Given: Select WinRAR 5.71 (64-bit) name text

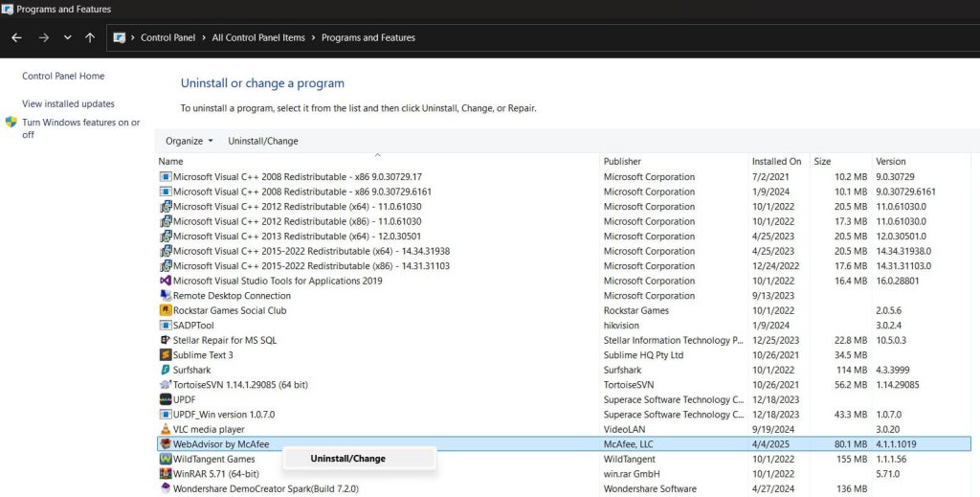Looking at the screenshot, I should coord(215,474).
